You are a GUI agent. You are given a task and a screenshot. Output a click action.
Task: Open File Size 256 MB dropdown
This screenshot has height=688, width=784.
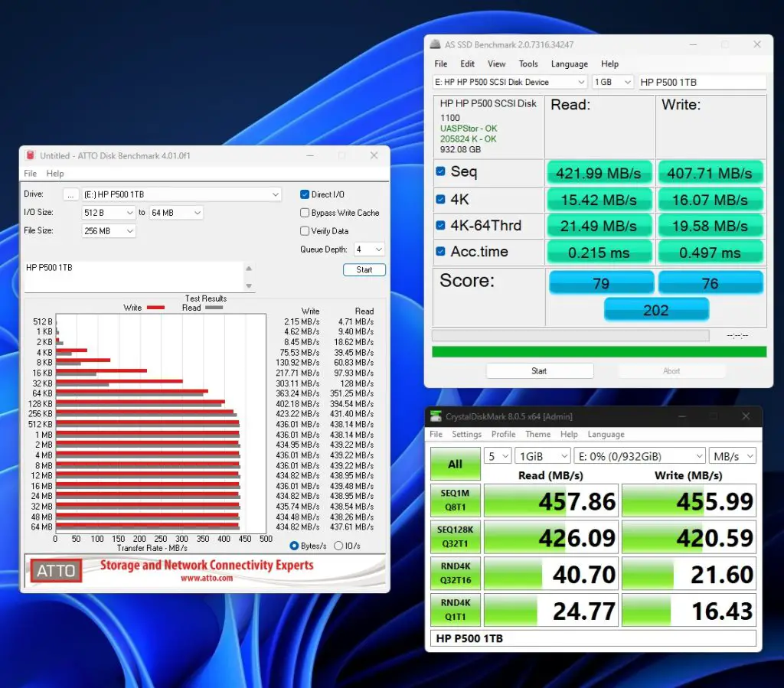coord(109,231)
